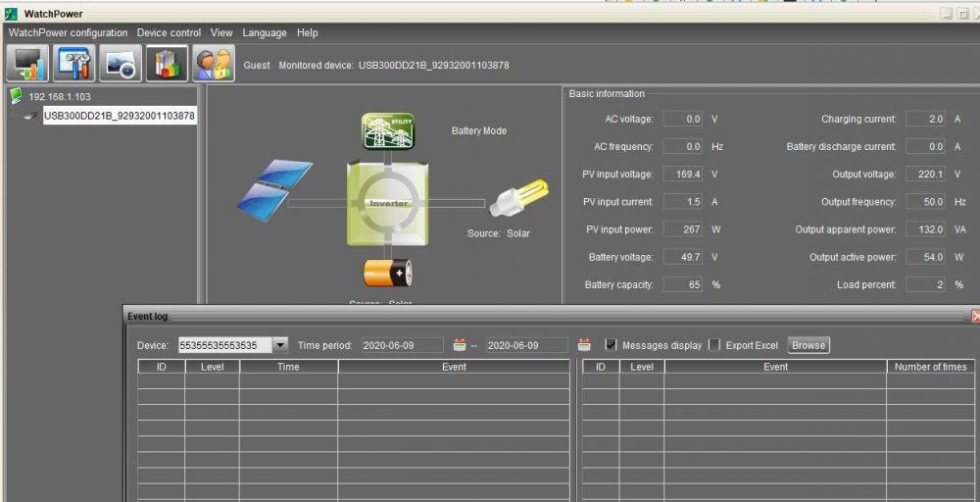Open WatchPower configuration menu
The height and width of the screenshot is (502, 980).
[69, 32]
